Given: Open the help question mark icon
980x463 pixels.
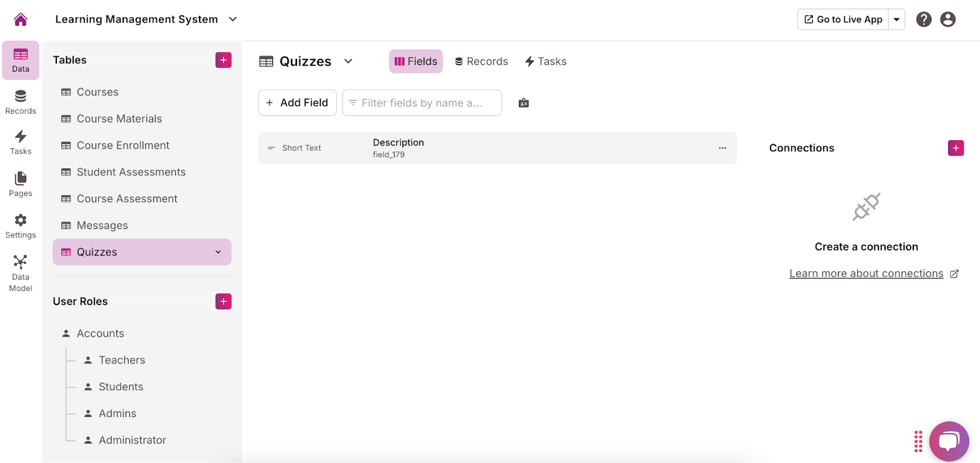Looking at the screenshot, I should pos(924,20).
